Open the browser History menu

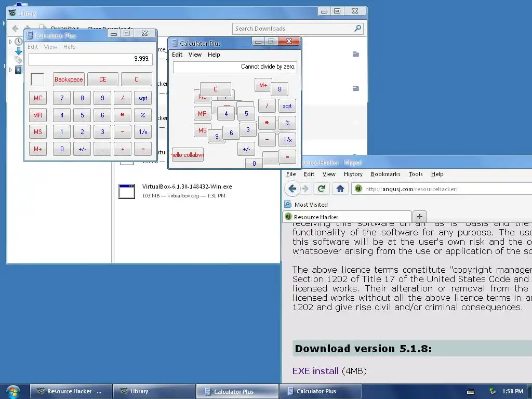pyautogui.click(x=353, y=174)
